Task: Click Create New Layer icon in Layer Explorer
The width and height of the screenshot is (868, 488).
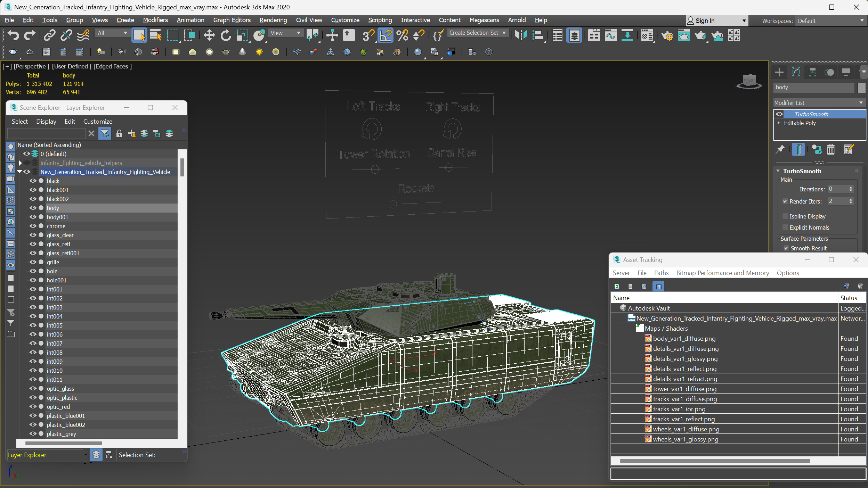Action: (132, 133)
